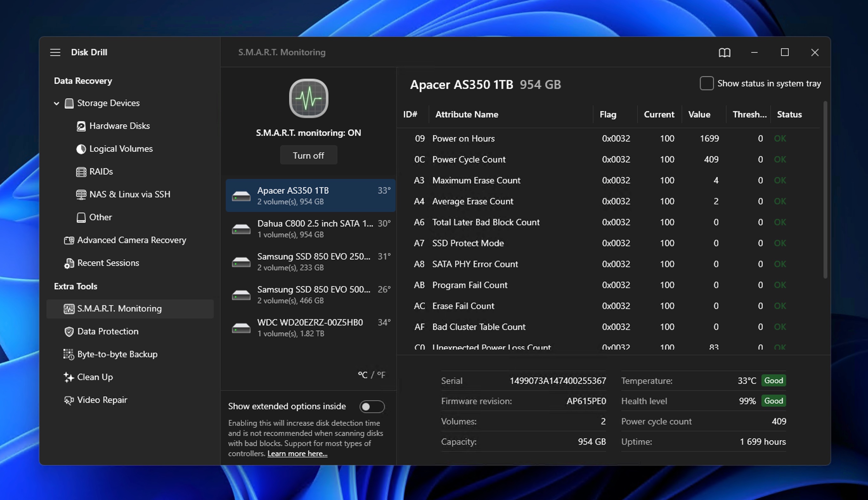The height and width of the screenshot is (500, 868).
Task: Click the serial number 1499073A147400255367
Action: tap(558, 381)
